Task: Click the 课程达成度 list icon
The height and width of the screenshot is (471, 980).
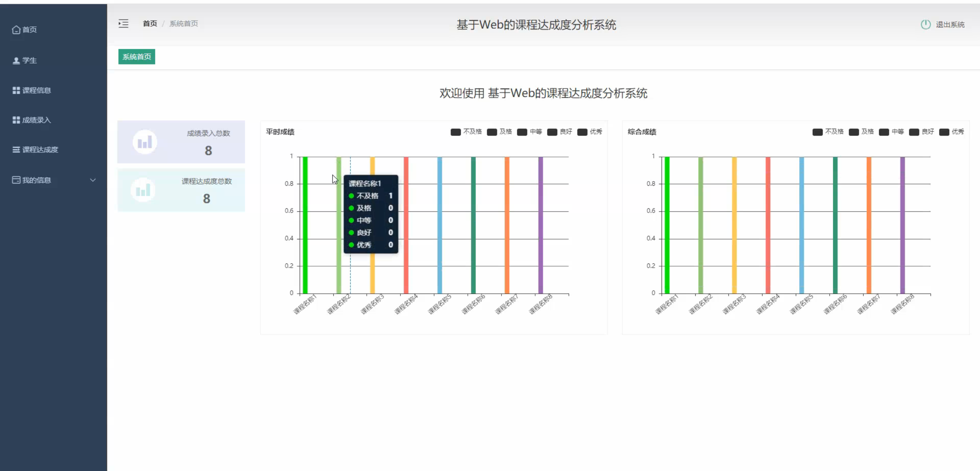Action: 16,150
